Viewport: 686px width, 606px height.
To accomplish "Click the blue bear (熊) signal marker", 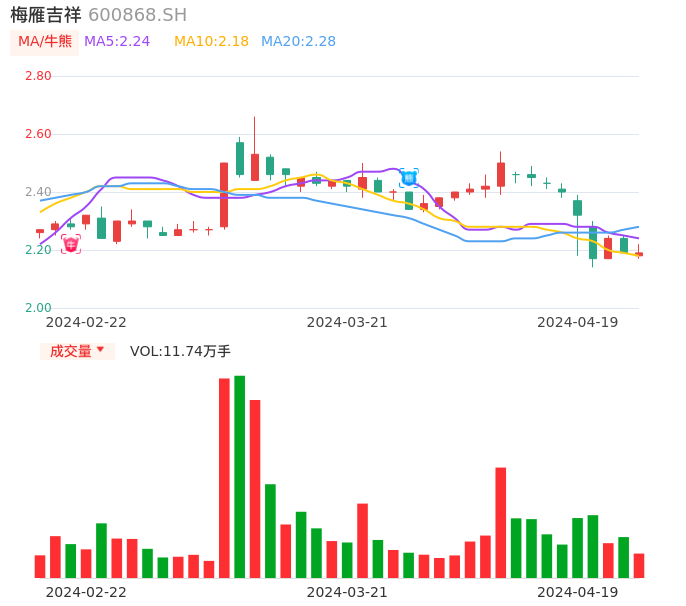I will (409, 178).
